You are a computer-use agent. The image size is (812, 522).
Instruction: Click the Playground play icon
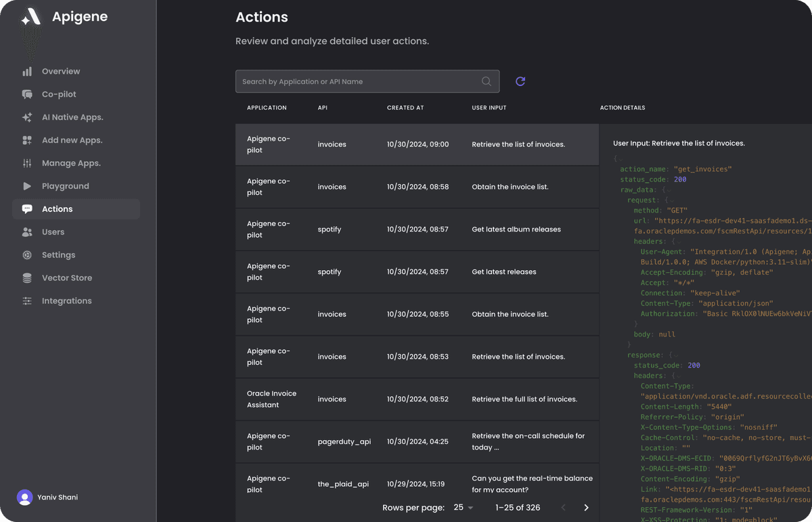point(27,186)
